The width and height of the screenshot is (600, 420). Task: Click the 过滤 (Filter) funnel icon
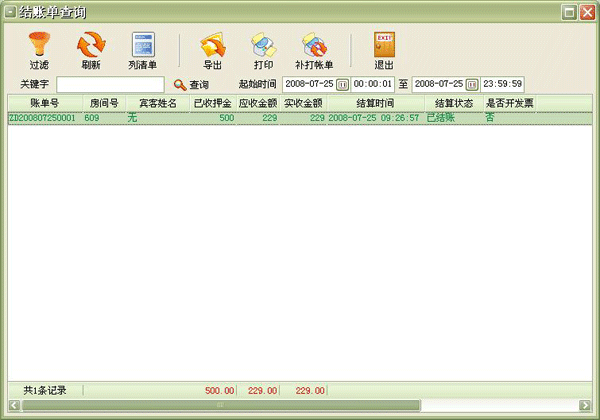(x=40, y=45)
